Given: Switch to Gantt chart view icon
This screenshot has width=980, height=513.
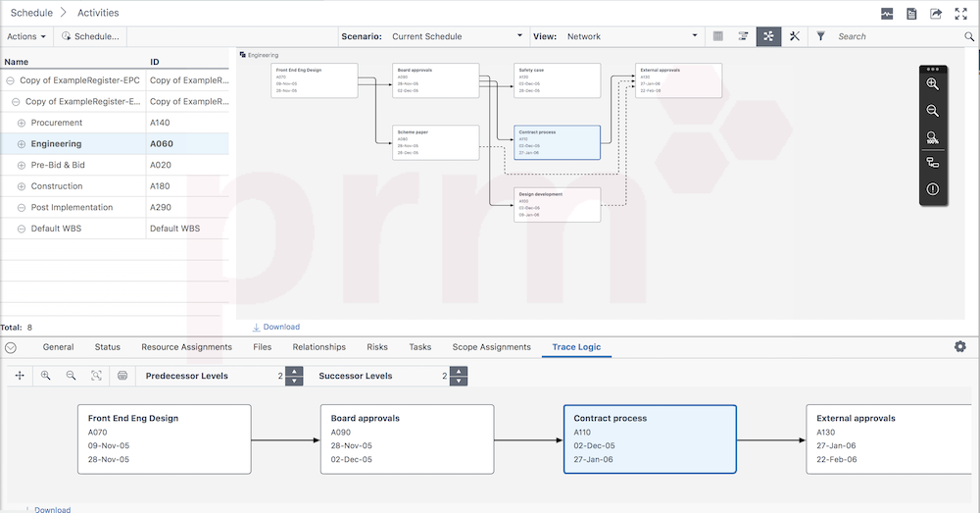Looking at the screenshot, I should pos(744,36).
